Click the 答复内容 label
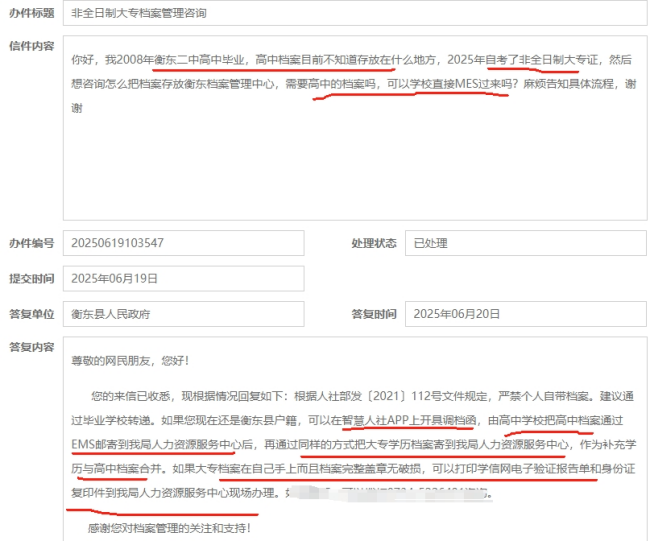 click(x=32, y=347)
